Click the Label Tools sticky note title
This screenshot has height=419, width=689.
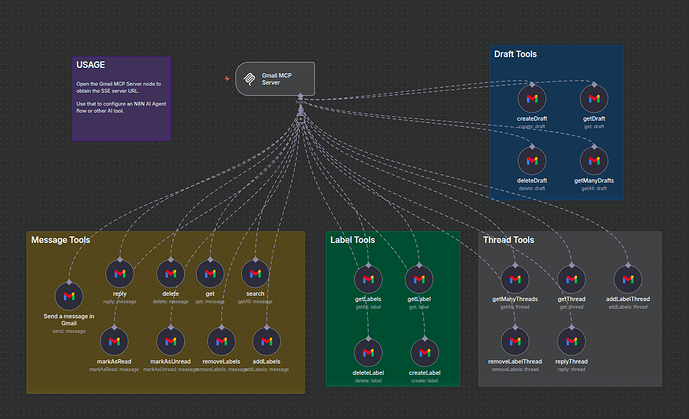pyautogui.click(x=352, y=240)
